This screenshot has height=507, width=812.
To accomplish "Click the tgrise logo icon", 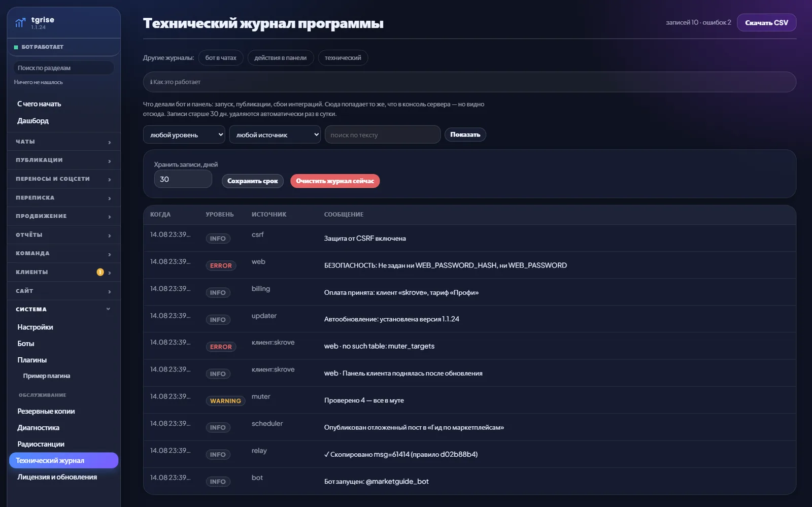I will (20, 22).
